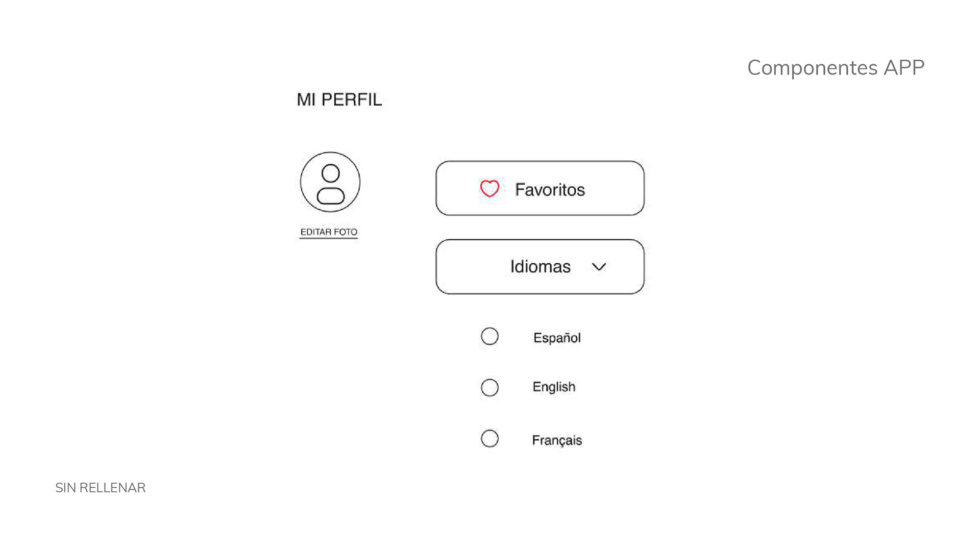Tap the person silhouette head in avatar
Screen dimensions: 980x551
331,173
